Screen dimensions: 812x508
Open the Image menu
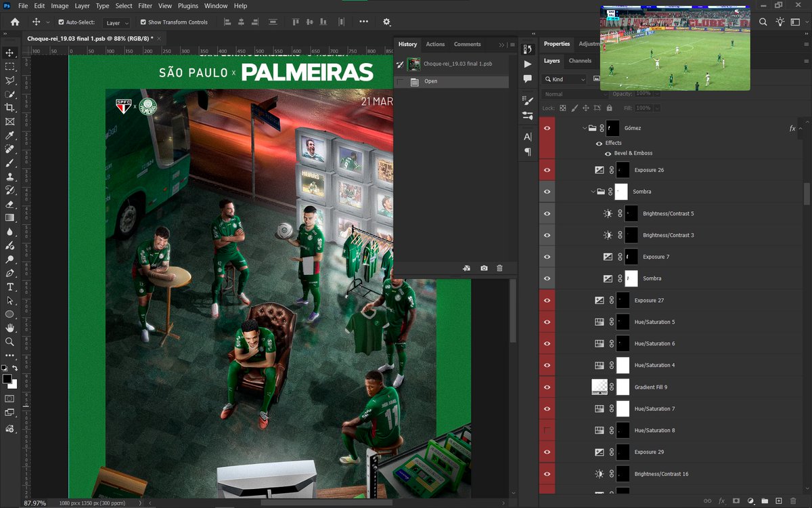[x=60, y=5]
